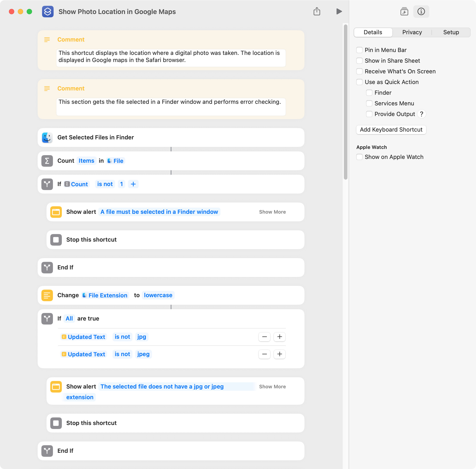The height and width of the screenshot is (469, 476).
Task: Expand Show More on Finder window alert
Action: (x=272, y=212)
